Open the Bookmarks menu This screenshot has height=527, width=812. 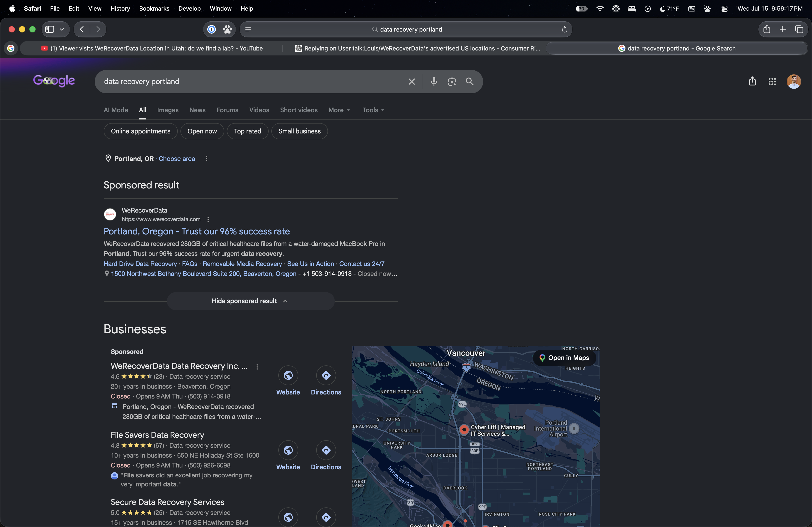point(154,9)
